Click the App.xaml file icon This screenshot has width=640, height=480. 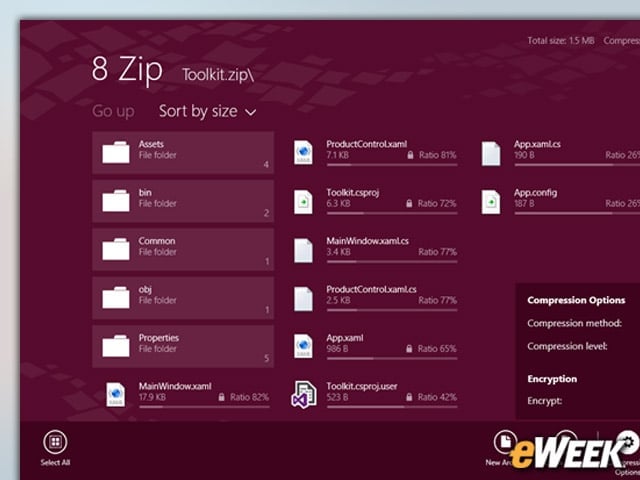[303, 347]
